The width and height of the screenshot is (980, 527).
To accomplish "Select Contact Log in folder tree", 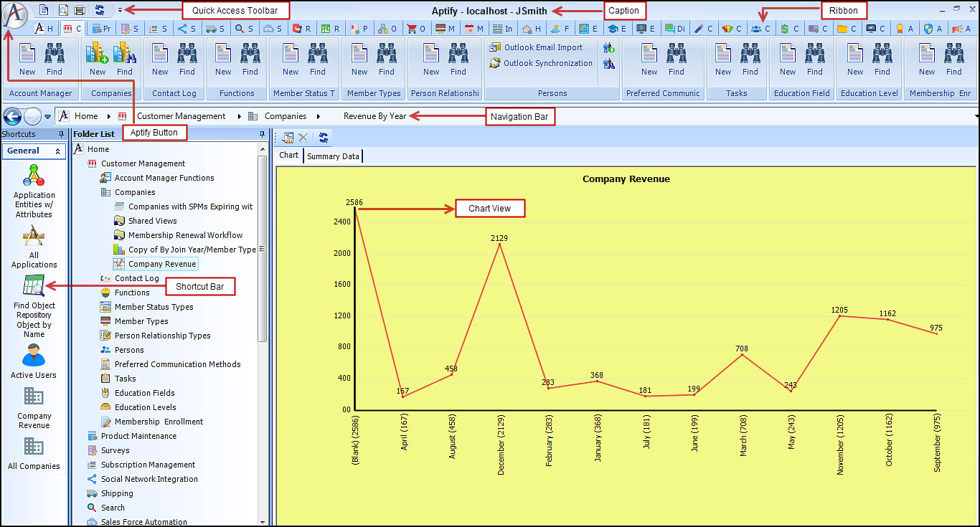I will click(136, 278).
